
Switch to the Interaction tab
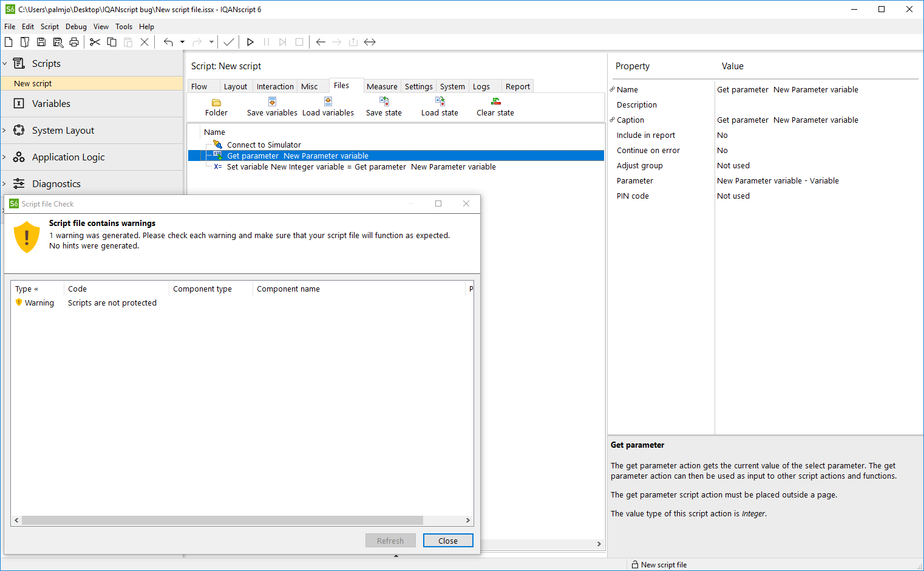(x=275, y=87)
